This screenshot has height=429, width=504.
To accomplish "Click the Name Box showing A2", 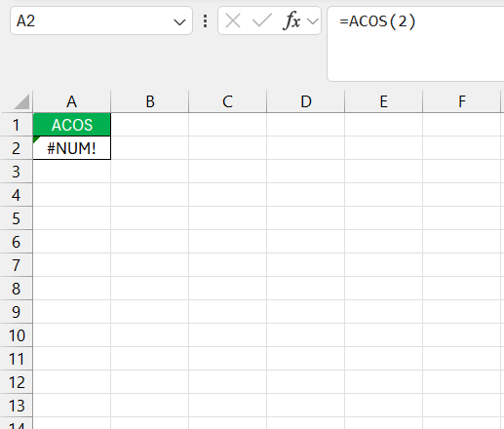I will point(101,21).
